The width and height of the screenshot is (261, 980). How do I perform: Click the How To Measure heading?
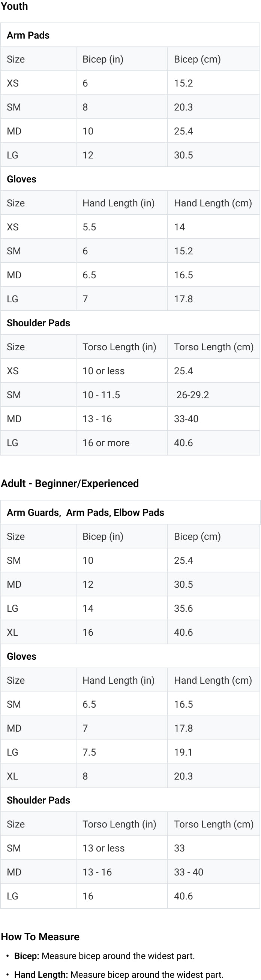tap(40, 937)
